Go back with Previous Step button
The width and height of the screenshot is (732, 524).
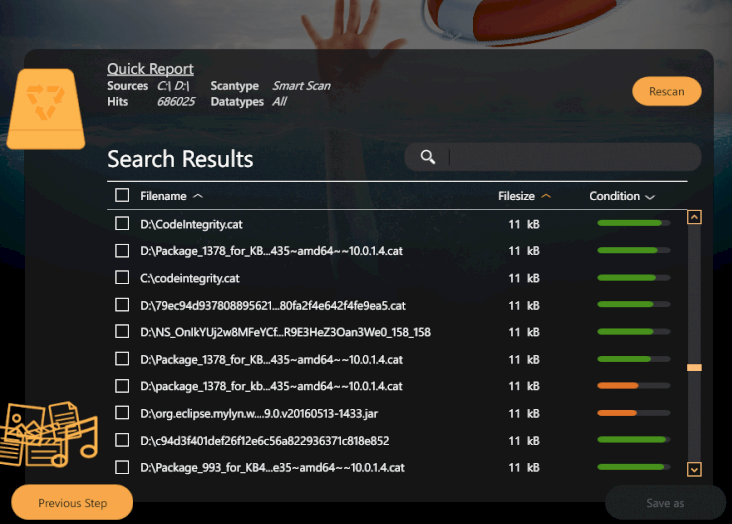(72, 503)
